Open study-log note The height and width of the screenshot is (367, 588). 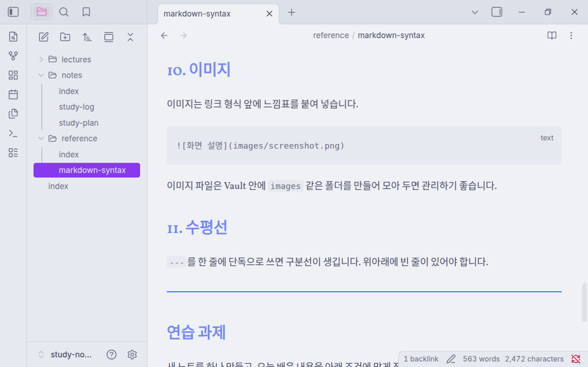76,107
